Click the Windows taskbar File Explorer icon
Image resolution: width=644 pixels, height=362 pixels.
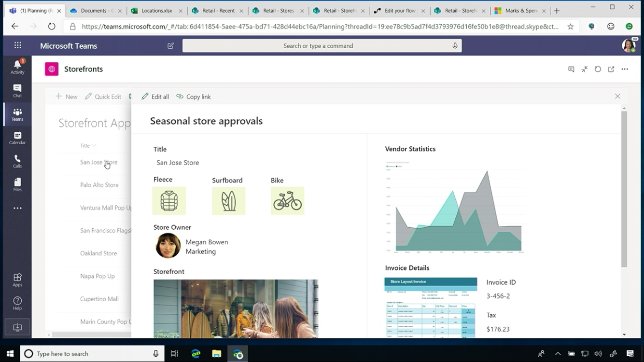pos(217,354)
